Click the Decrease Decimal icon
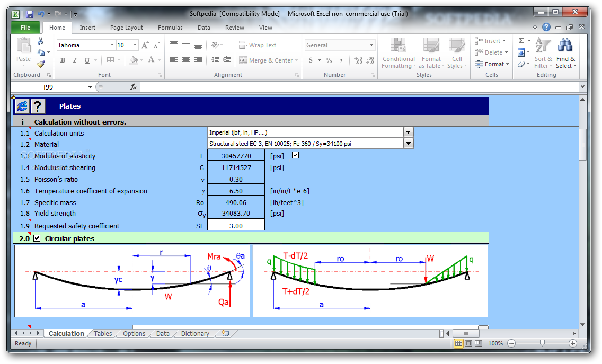 click(370, 60)
